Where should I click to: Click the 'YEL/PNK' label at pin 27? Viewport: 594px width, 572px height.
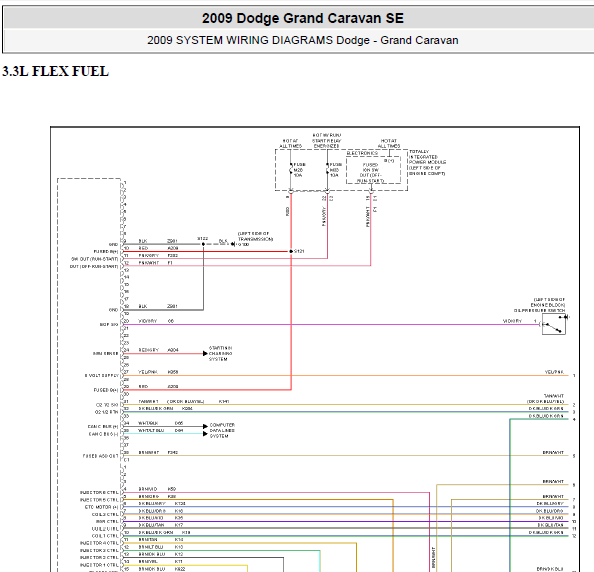148,372
